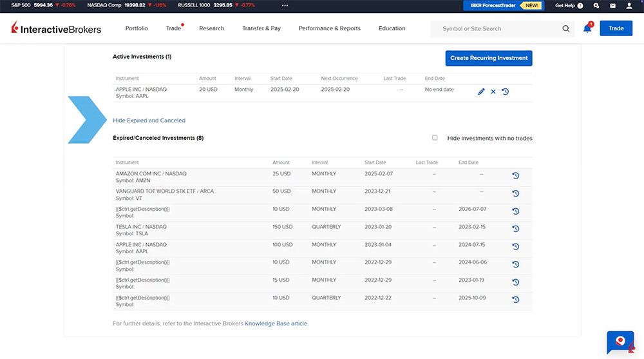The image size is (644, 359).
Task: Click VANGUARD TOT WORLD STK ETF / ARCA cell
Action: click(x=165, y=191)
